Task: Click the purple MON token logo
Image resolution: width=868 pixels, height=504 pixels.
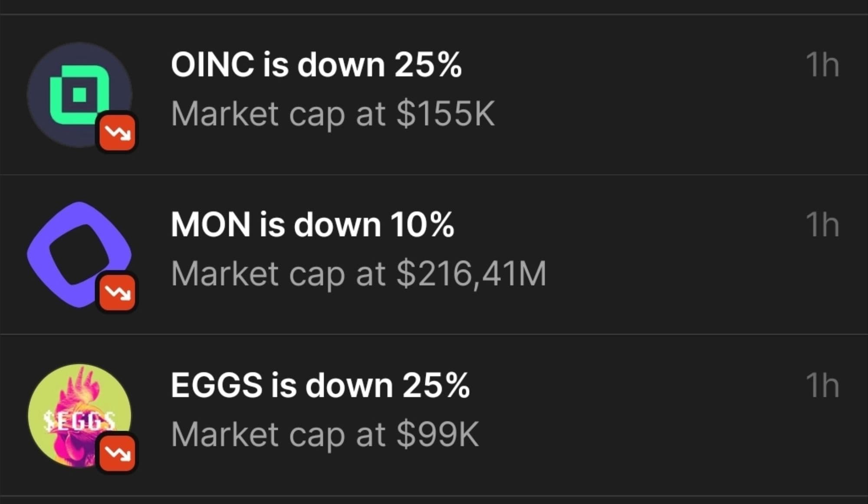Action: 79,254
